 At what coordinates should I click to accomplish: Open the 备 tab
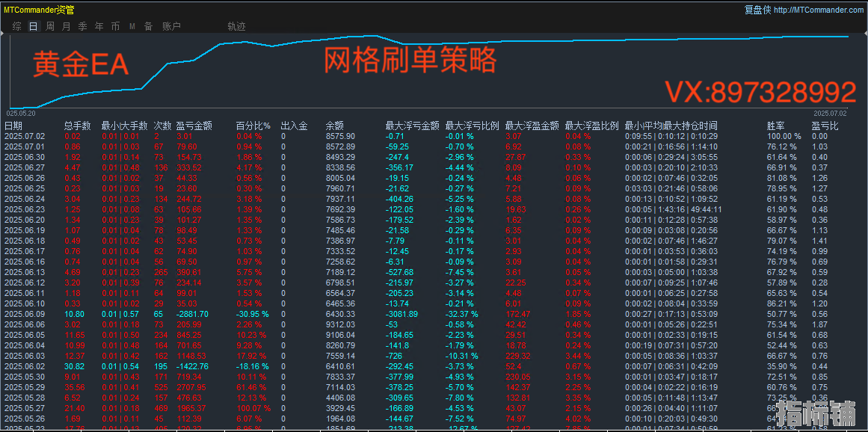148,26
